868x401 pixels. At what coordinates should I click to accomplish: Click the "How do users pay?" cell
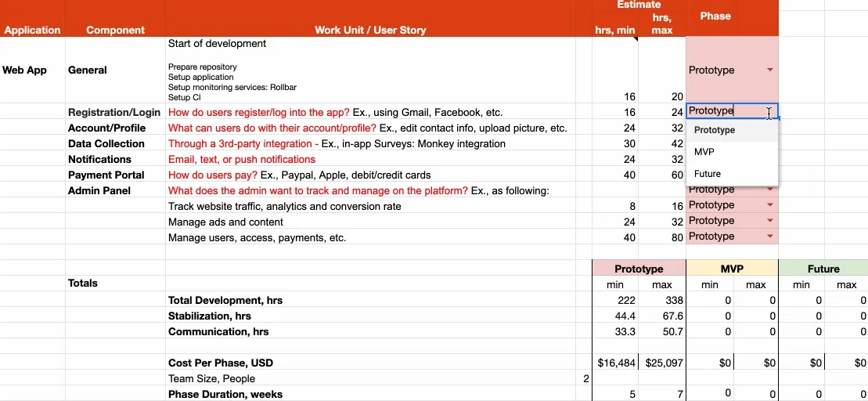(x=370, y=175)
